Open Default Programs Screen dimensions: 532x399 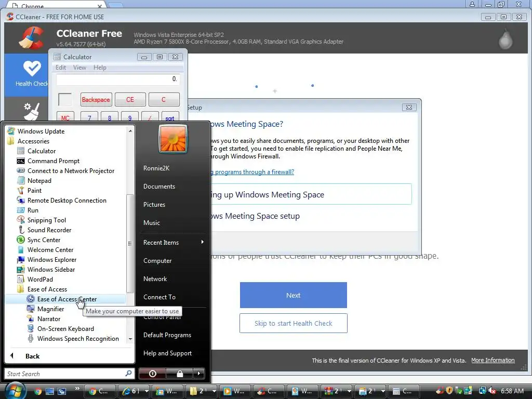(x=167, y=335)
